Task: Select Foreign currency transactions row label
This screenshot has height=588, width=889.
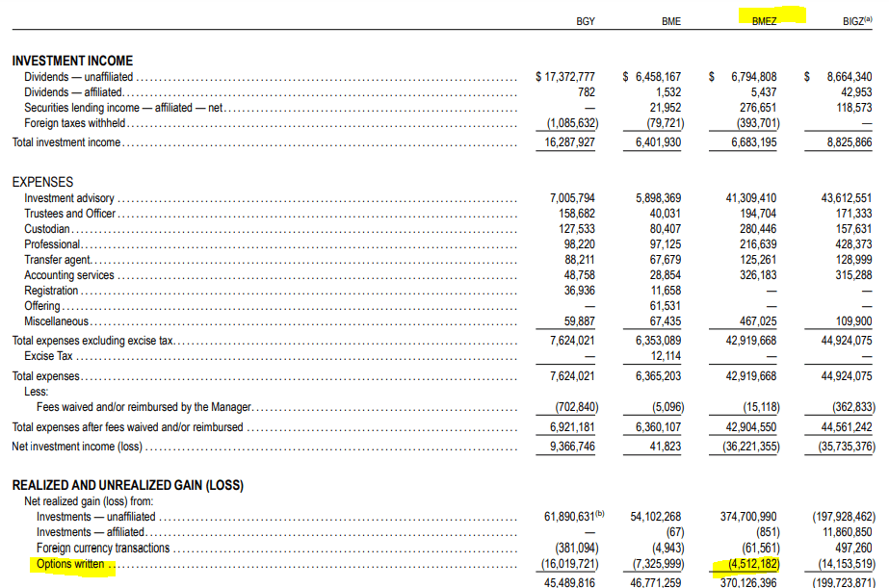Action: tap(103, 548)
